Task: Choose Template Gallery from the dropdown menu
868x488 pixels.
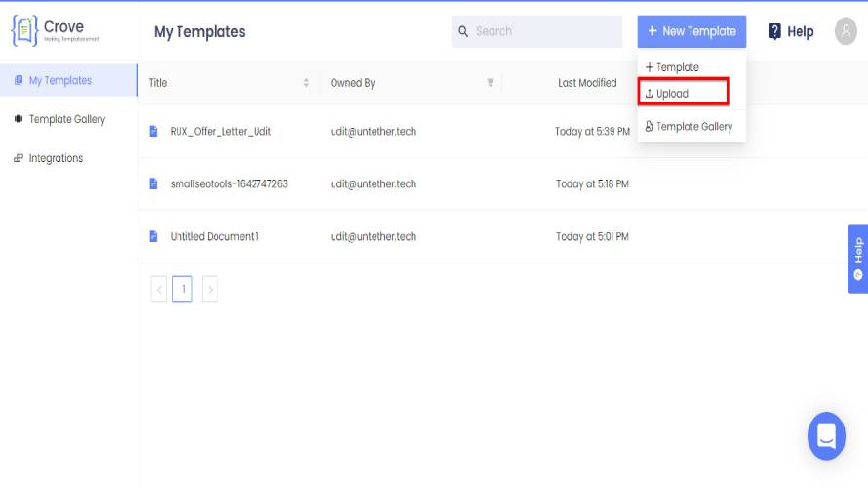Action: click(x=691, y=126)
